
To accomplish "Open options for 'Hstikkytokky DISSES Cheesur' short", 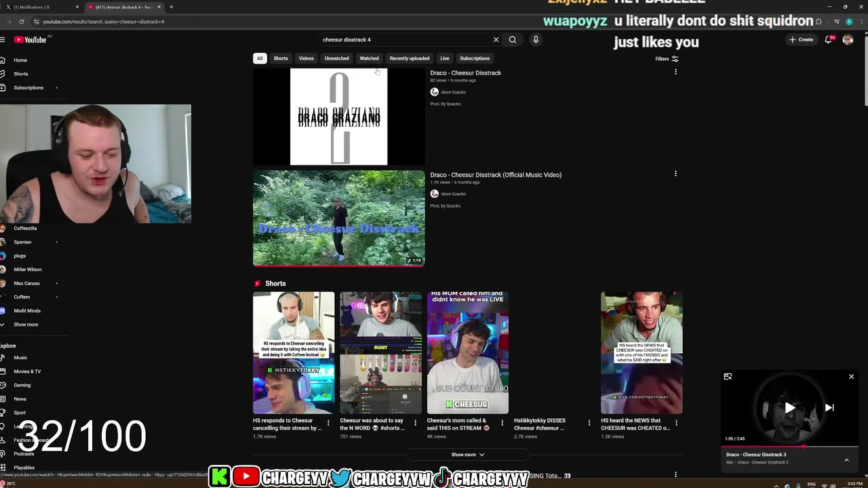I will click(x=589, y=423).
